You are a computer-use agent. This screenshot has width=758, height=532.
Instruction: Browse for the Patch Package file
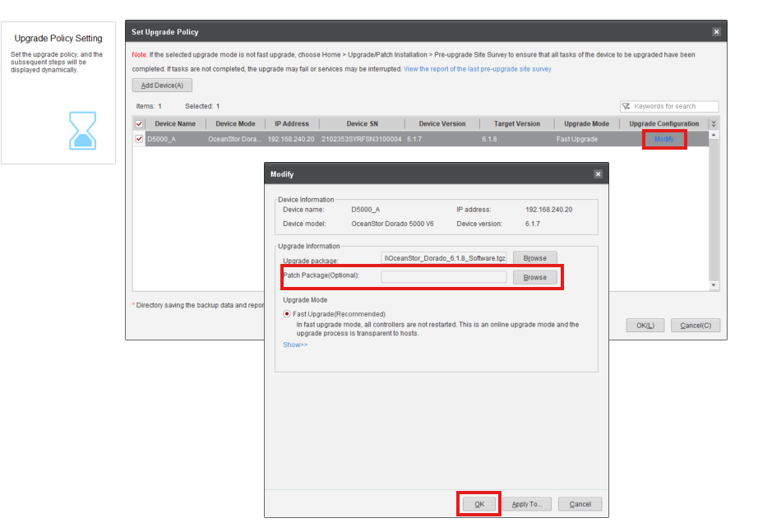[535, 277]
